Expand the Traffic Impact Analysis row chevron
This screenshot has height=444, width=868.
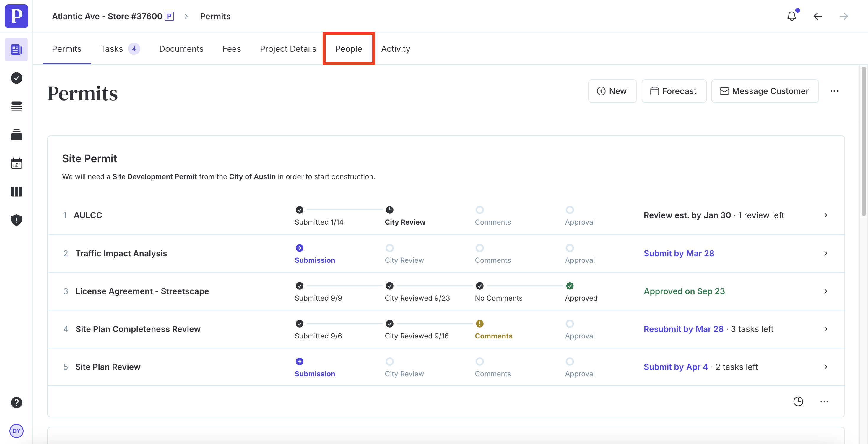pos(825,253)
